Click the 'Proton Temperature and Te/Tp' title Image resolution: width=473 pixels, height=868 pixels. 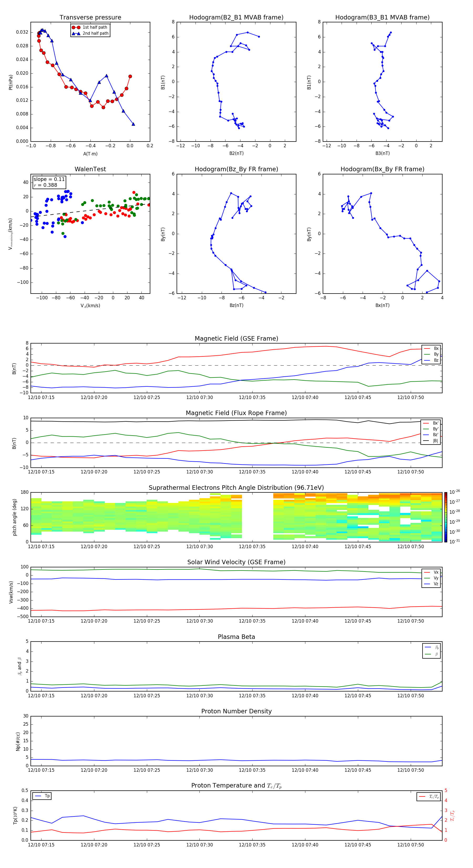coord(236,786)
